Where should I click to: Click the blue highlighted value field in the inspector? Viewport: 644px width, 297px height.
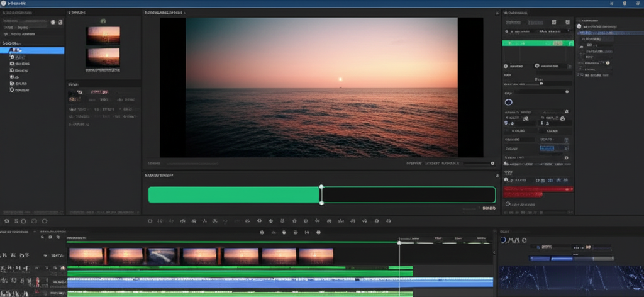(547, 148)
